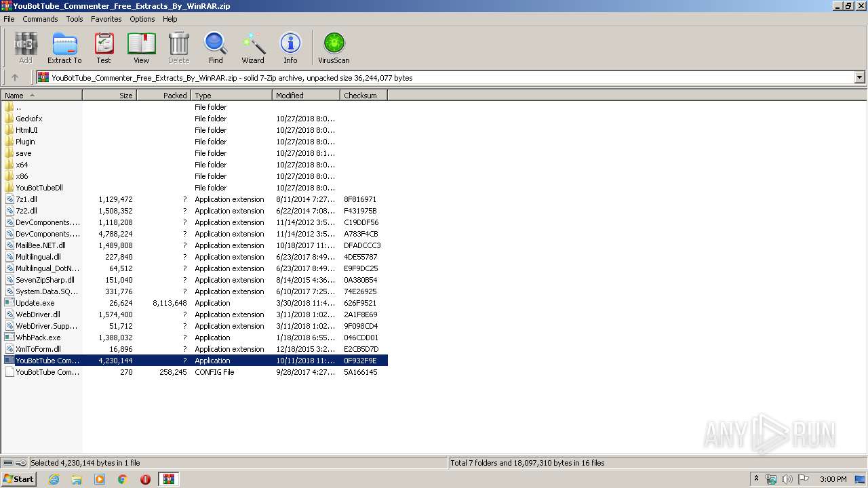Open the View toolbar icon
Image resolution: width=868 pixels, height=488 pixels.
pyautogui.click(x=141, y=48)
